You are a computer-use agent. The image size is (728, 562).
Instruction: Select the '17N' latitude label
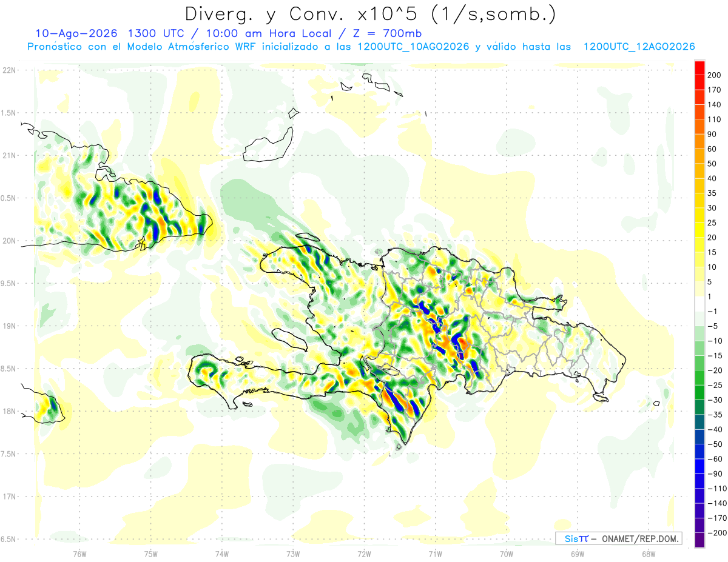click(9, 497)
